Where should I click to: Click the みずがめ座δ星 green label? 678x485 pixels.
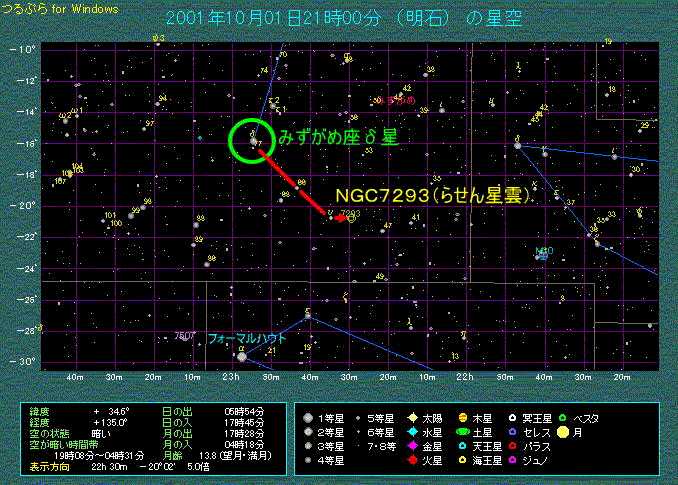coord(337,137)
